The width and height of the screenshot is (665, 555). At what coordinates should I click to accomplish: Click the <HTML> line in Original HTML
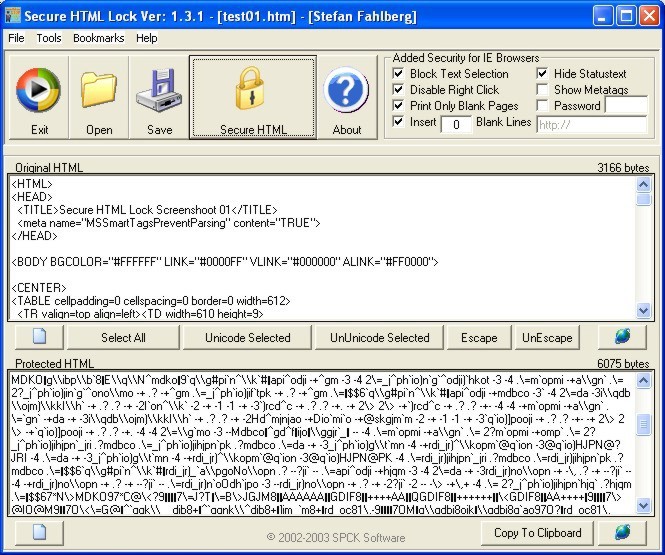click(x=32, y=184)
